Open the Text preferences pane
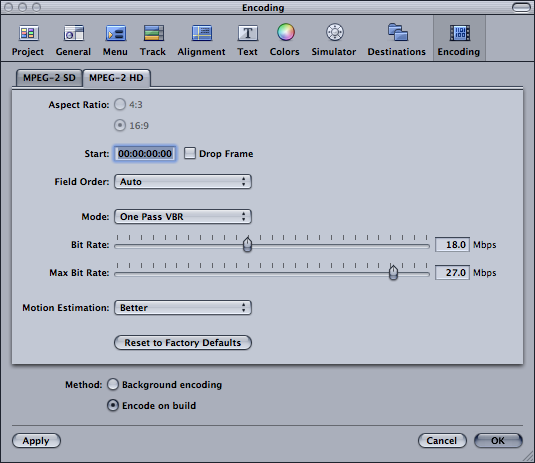Screen dimensions: 535x463 coord(247,40)
